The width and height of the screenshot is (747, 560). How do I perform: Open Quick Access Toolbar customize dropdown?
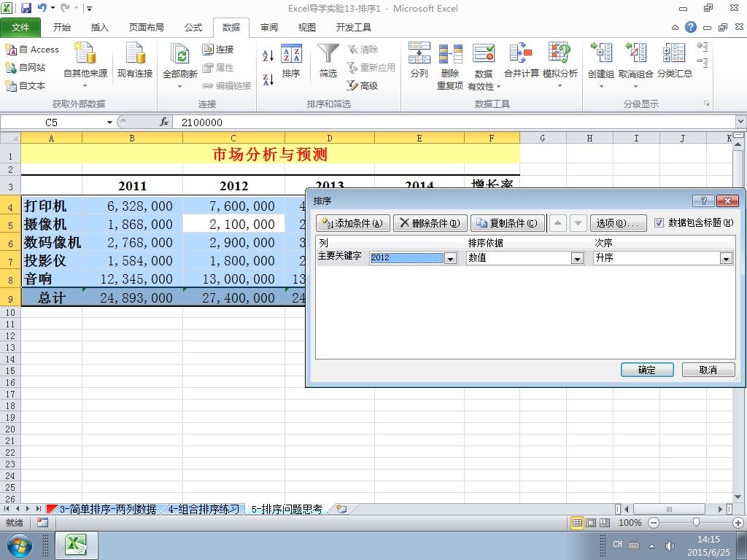pyautogui.click(x=90, y=8)
